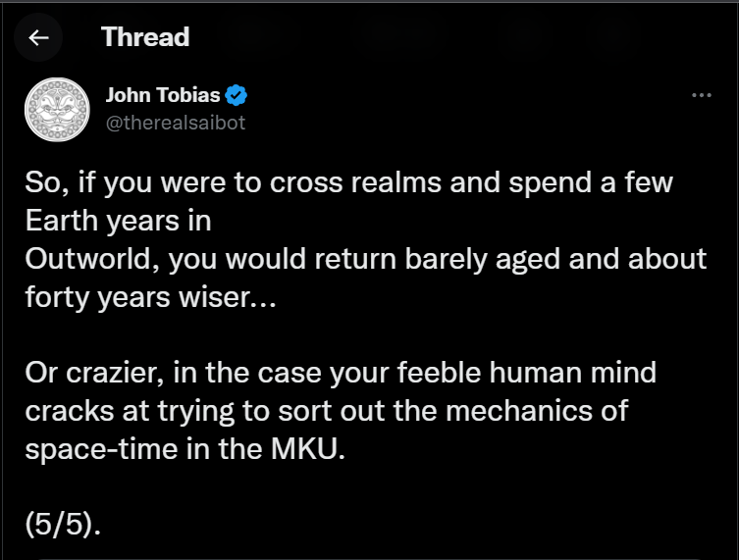This screenshot has width=739, height=560.
Task: Click the blue verified badge
Action: pos(237,96)
